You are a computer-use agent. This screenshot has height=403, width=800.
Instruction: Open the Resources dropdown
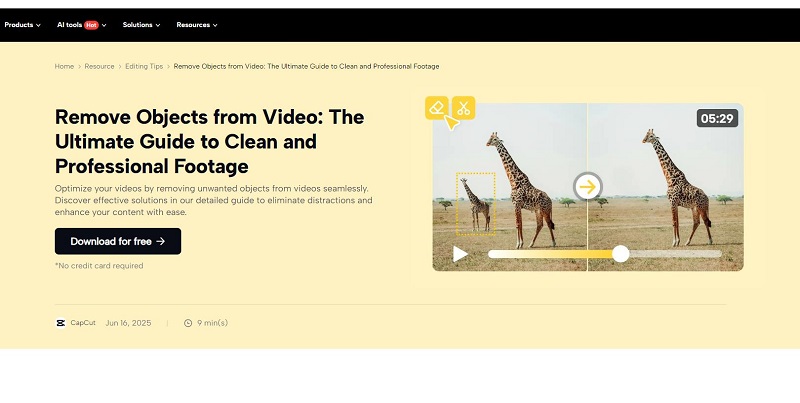tap(196, 24)
